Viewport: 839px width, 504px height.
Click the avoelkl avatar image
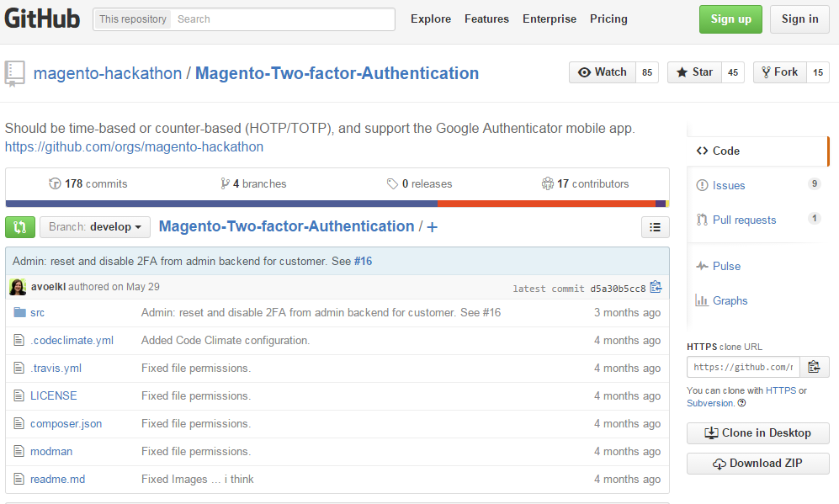[18, 287]
